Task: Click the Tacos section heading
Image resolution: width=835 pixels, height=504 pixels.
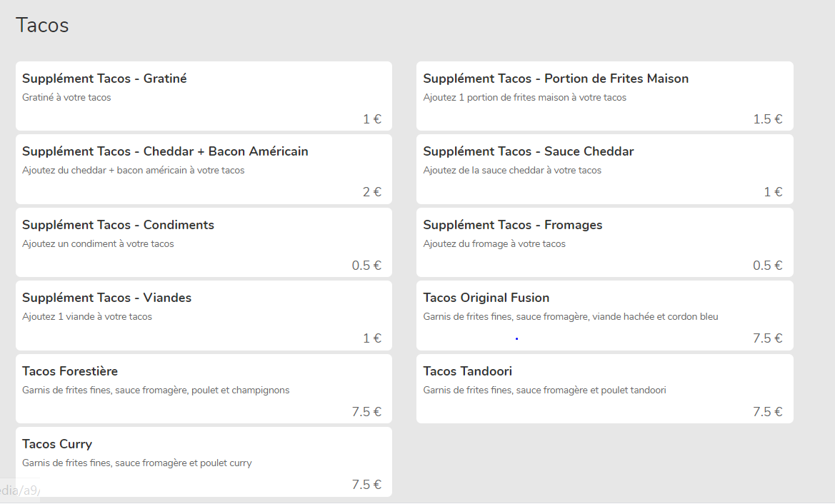Action: [42, 25]
